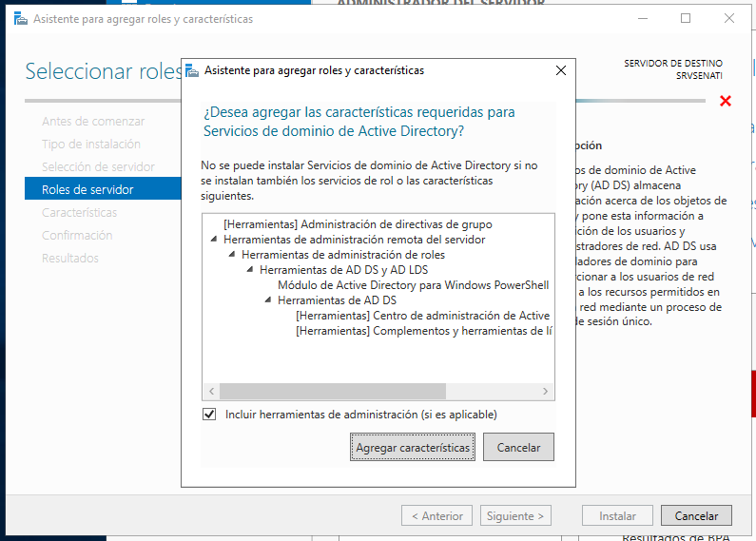Go to Tipo de instalación step

[91, 144]
